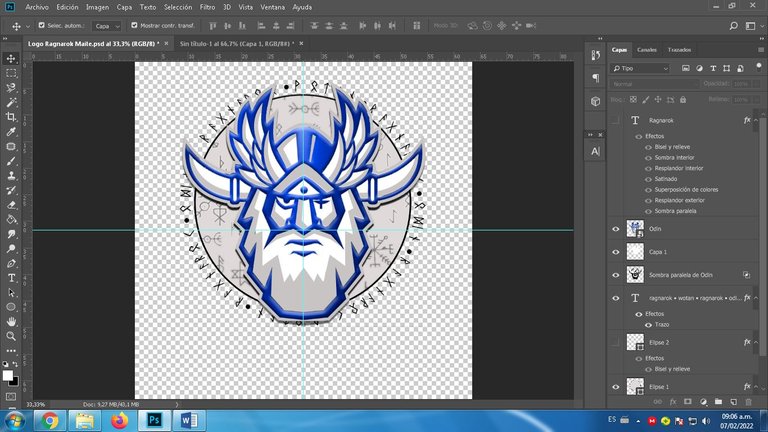Image resolution: width=768 pixels, height=432 pixels.
Task: Open the Filtro menu
Action: point(206,7)
